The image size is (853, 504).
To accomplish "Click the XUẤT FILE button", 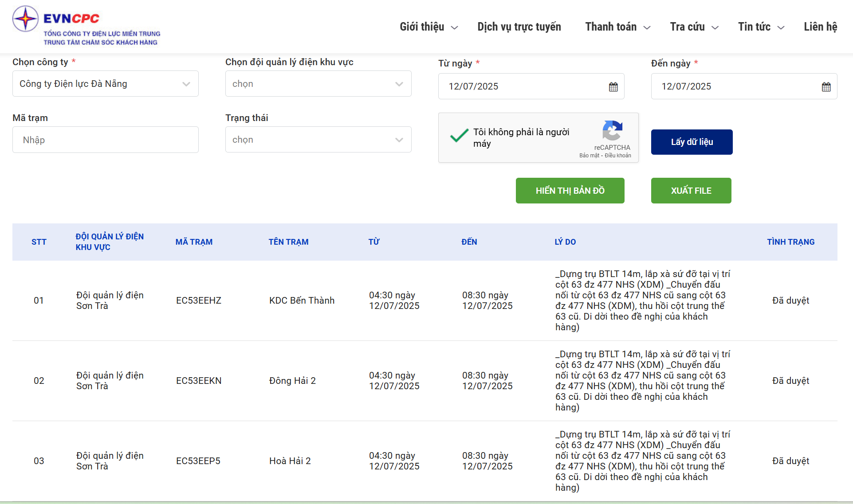I will pos(691,191).
